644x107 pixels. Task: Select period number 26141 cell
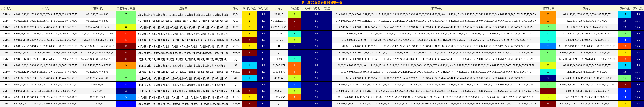click(x=7, y=66)
